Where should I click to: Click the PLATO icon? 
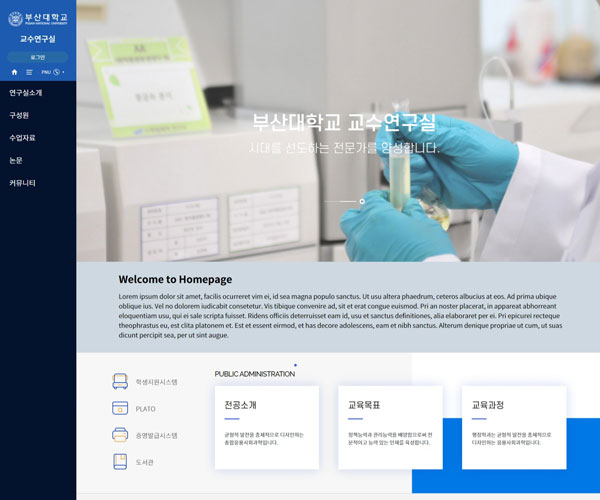pos(119,408)
